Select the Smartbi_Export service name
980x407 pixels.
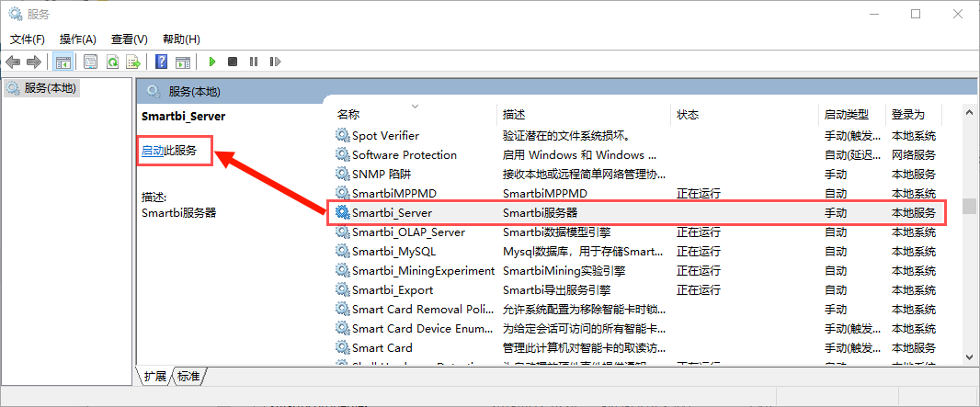[x=393, y=290]
